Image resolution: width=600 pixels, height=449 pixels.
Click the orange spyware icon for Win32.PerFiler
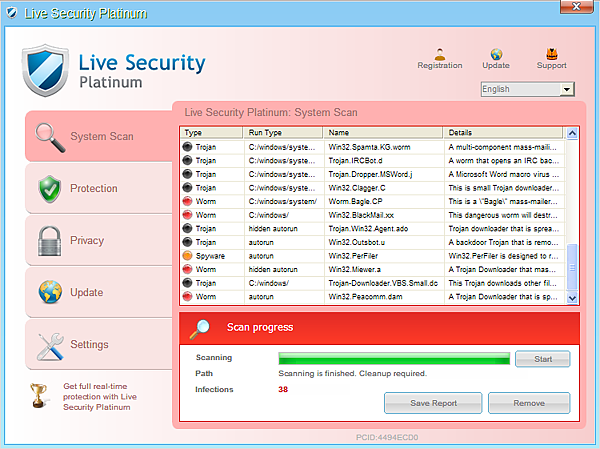coord(188,255)
